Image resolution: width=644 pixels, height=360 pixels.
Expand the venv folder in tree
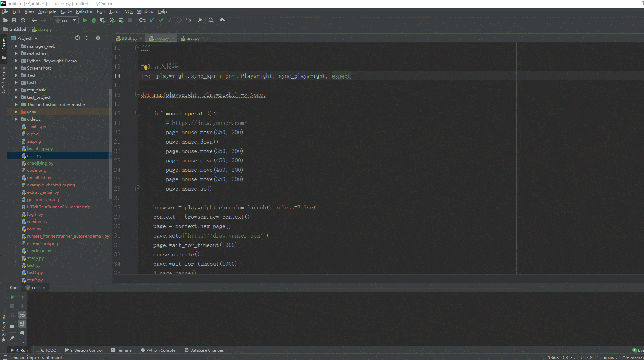16,112
